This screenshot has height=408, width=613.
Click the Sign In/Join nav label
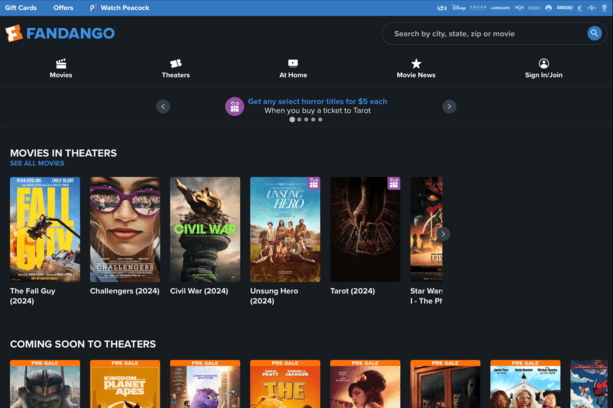(x=544, y=75)
